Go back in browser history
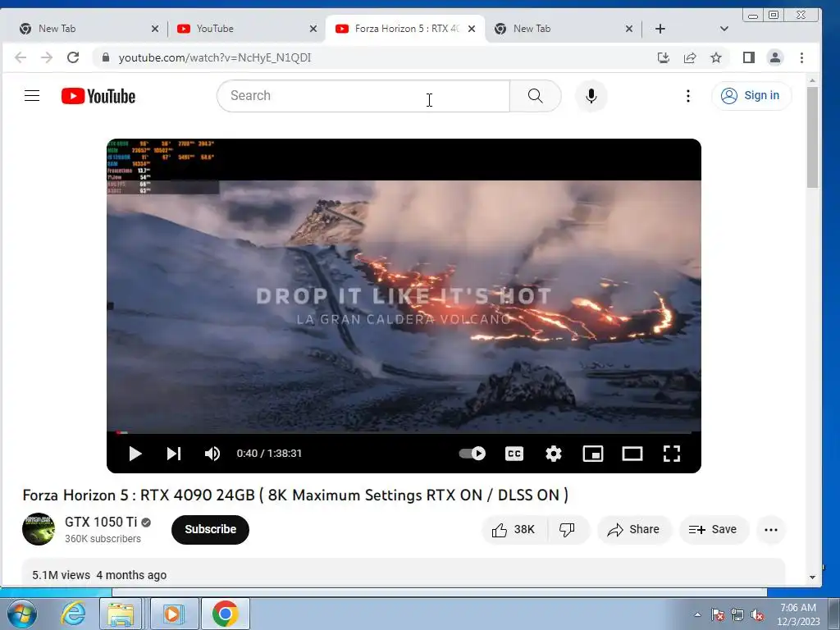840x630 pixels. pos(21,58)
